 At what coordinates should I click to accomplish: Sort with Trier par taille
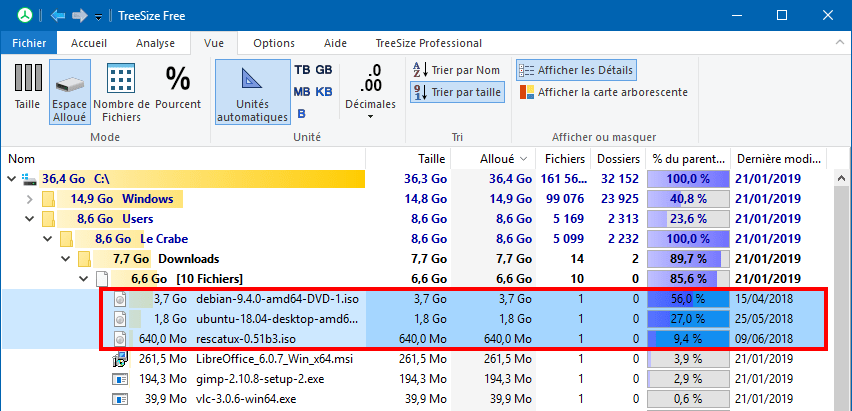457,92
